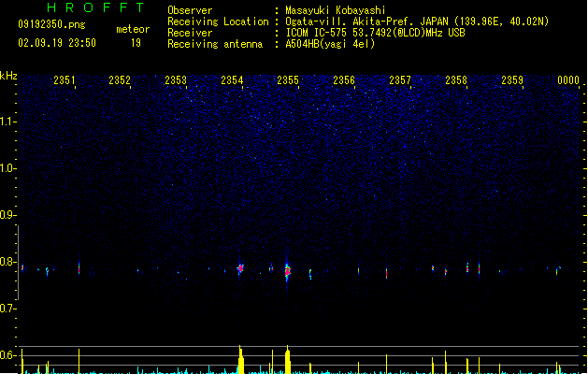Image resolution: width=588 pixels, height=374 pixels.
Task: Click the 2355 time axis label
Action: (288, 80)
